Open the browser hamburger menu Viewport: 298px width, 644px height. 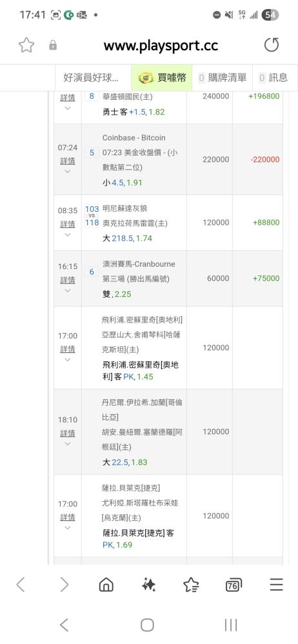(x=276, y=585)
